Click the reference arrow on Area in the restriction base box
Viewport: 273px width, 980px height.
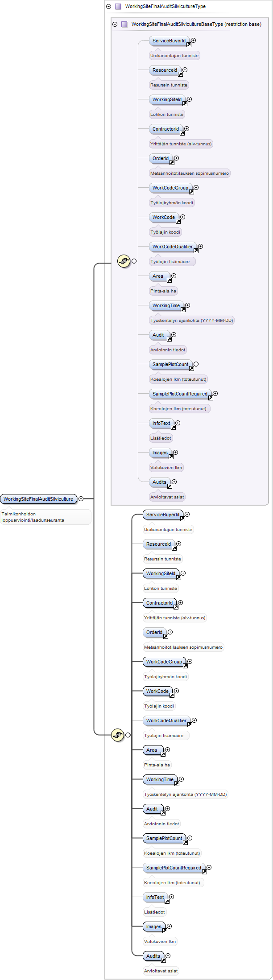pos(169,280)
